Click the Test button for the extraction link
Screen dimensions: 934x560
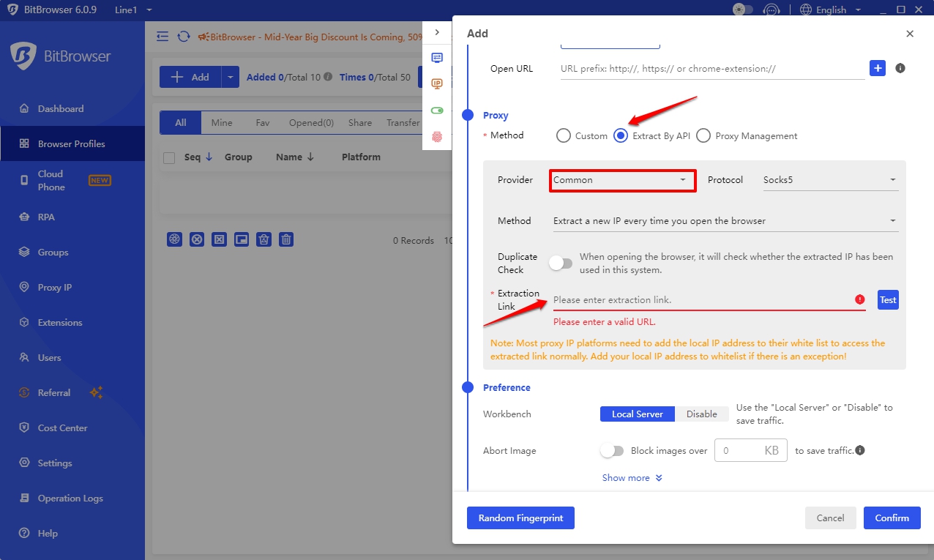[888, 299]
